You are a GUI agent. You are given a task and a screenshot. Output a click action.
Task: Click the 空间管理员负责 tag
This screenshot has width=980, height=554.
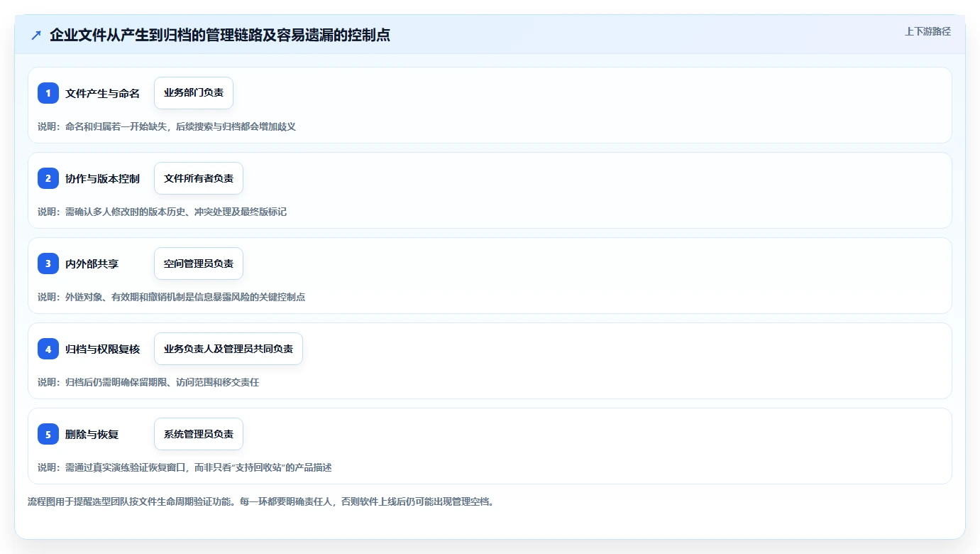click(199, 264)
